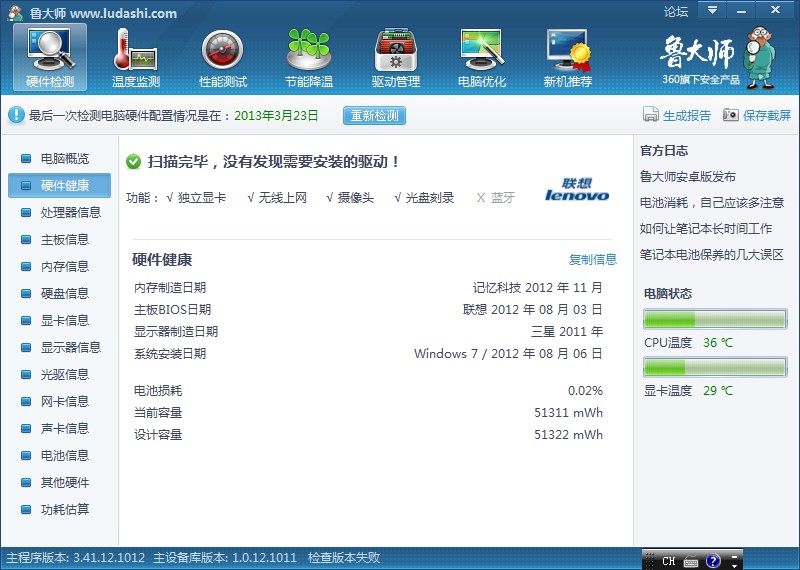This screenshot has height=570, width=800.
Task: Select 电脑概览 in sidebar
Action: 59,159
